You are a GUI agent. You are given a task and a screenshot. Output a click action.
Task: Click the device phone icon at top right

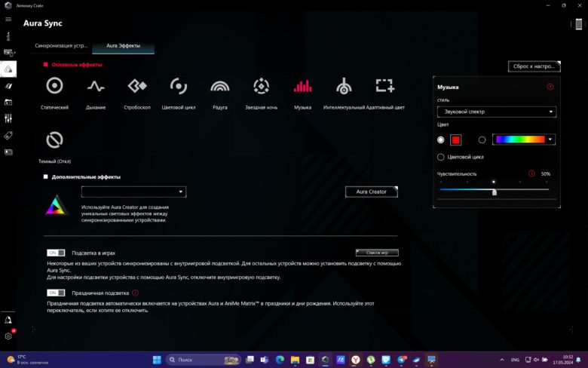(579, 24)
